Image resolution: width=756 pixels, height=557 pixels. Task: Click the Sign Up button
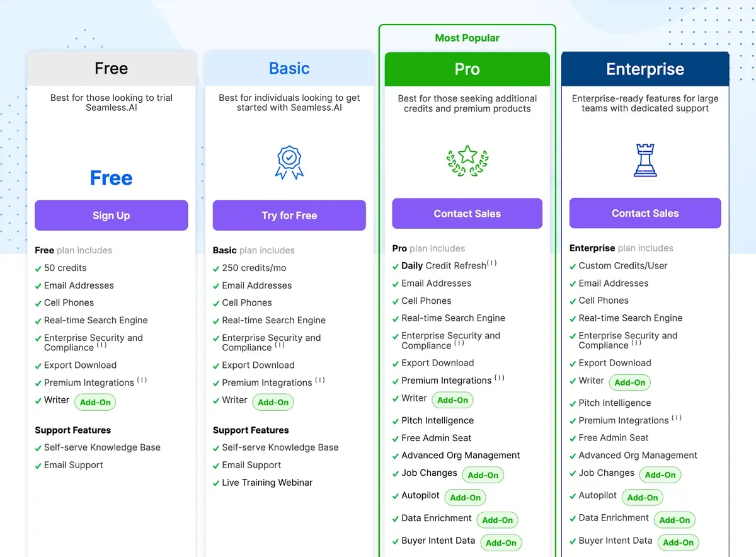tap(111, 215)
